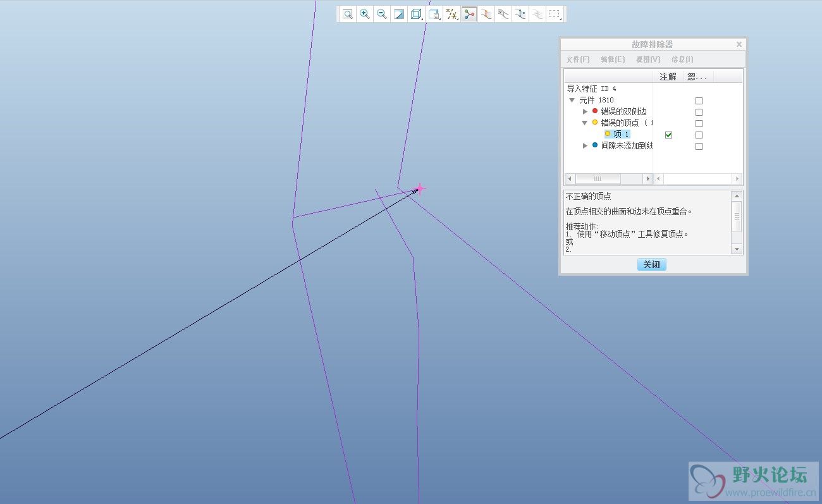Select the 项 1 tree item

coord(621,134)
